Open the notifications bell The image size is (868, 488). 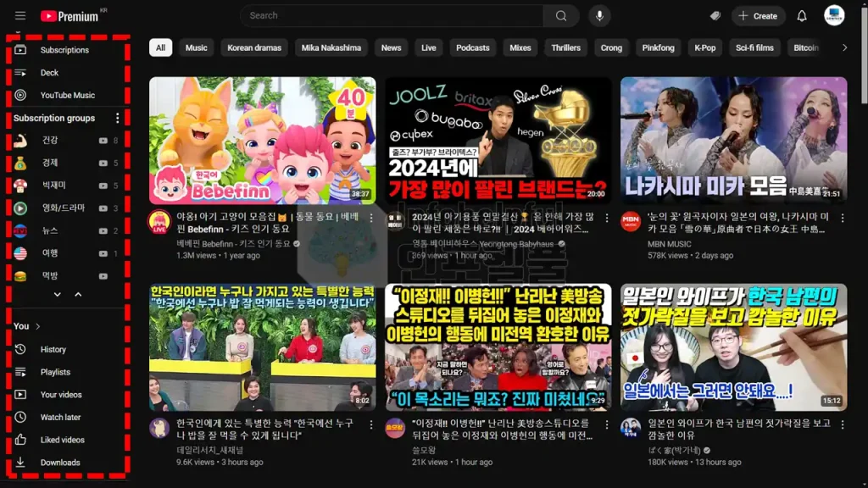(802, 16)
